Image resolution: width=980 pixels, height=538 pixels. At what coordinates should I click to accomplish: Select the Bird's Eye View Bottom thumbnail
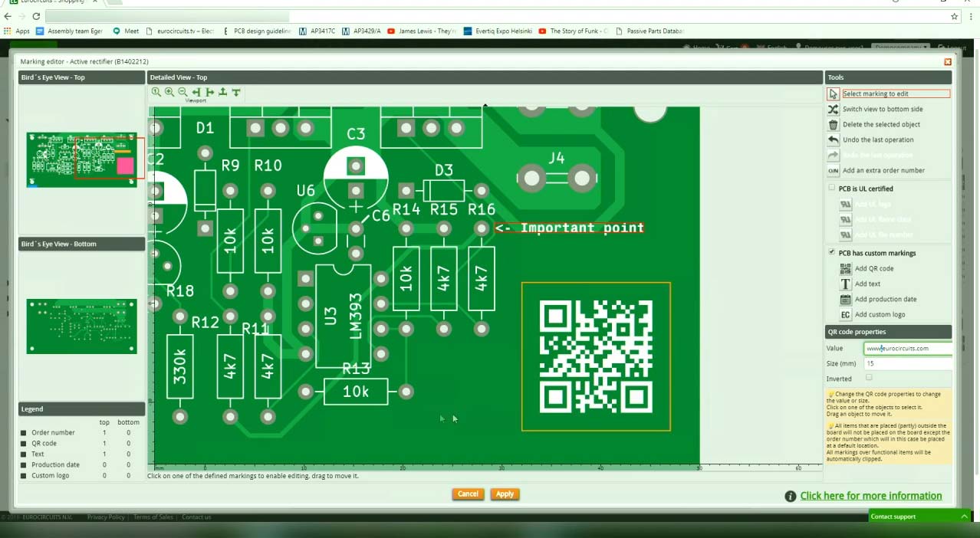tap(82, 326)
